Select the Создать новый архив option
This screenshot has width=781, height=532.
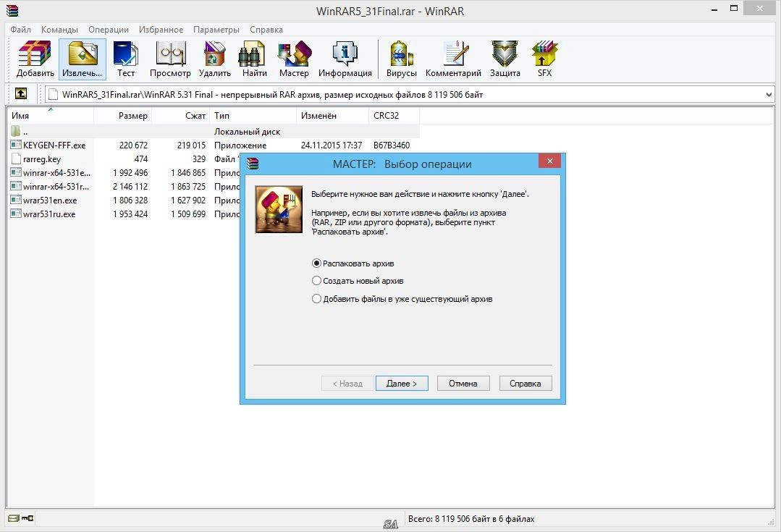pyautogui.click(x=358, y=281)
